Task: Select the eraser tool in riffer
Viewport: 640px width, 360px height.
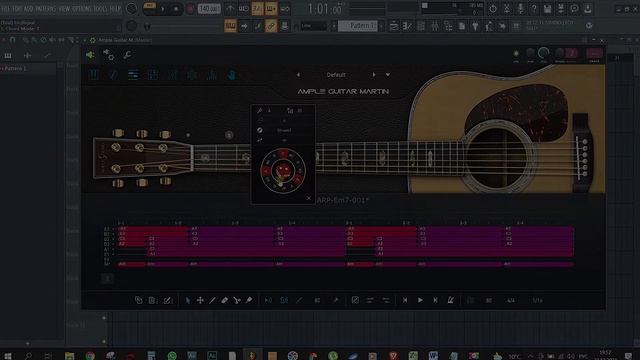Action: tap(224, 300)
